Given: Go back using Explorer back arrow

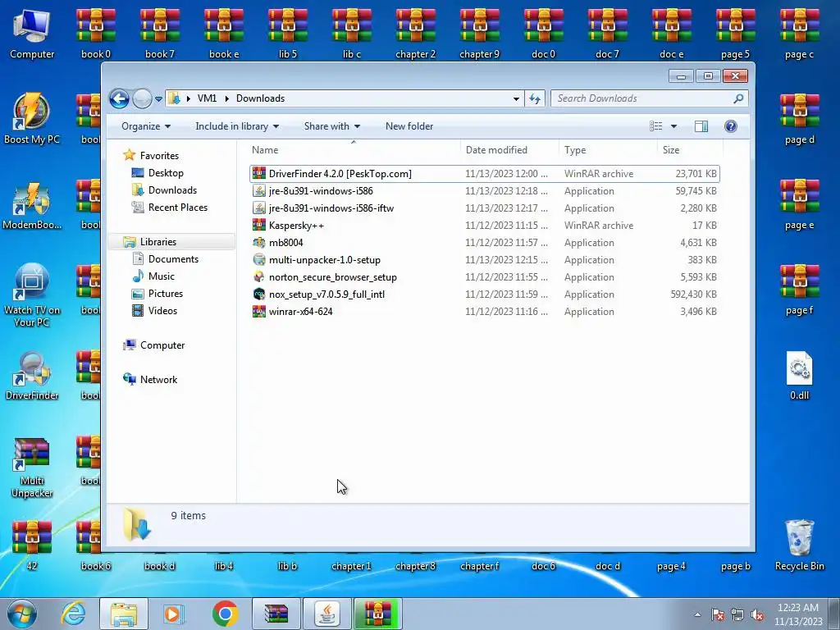Looking at the screenshot, I should pos(120,98).
